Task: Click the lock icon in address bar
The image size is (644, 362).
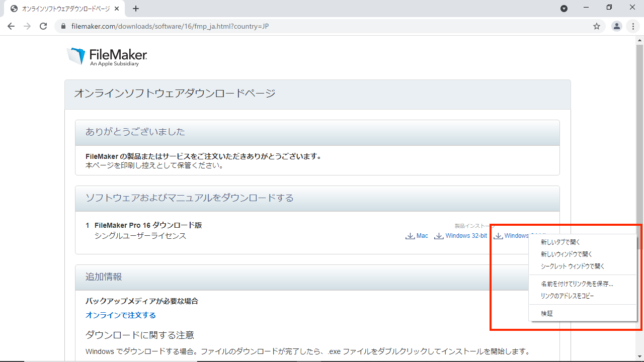Action: click(x=63, y=26)
